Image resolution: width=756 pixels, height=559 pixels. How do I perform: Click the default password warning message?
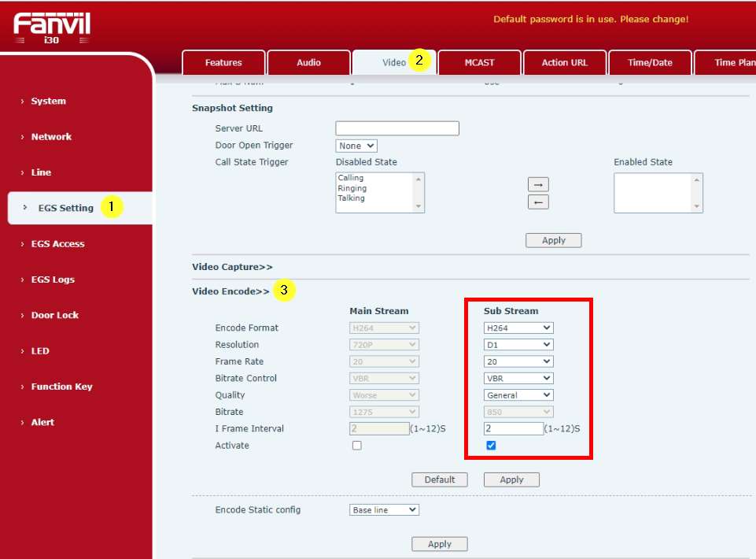[591, 20]
